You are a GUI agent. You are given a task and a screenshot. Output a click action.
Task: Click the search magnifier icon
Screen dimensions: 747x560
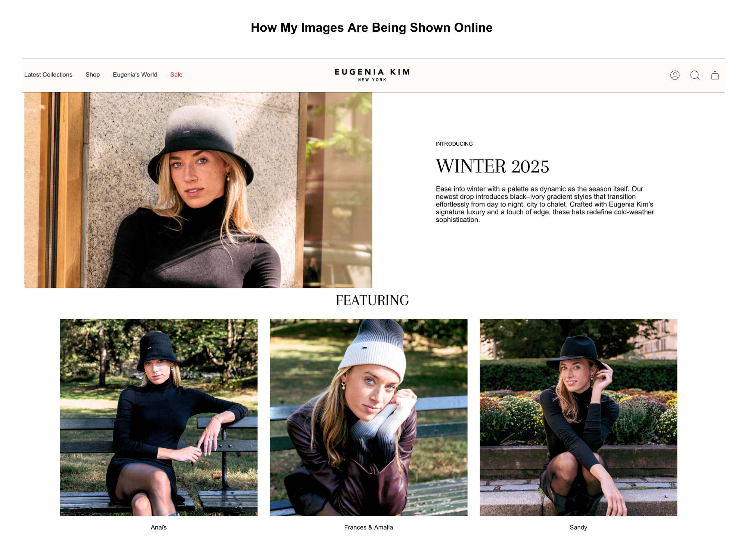[x=695, y=75]
